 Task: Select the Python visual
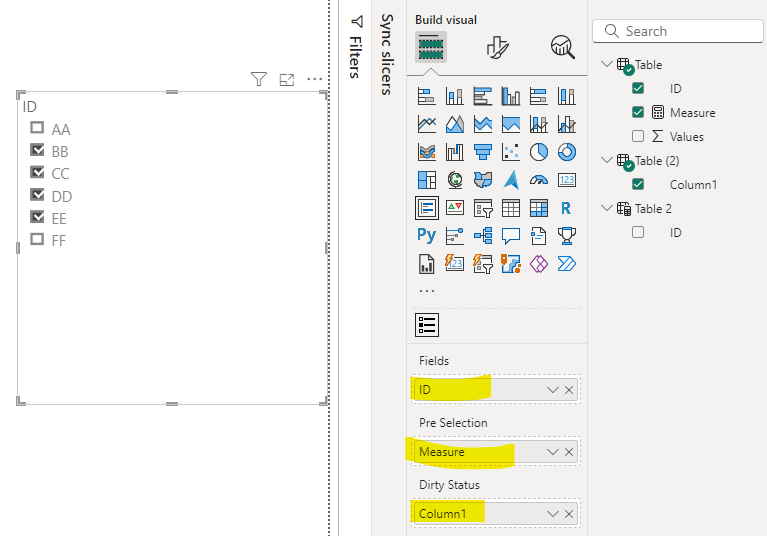(427, 236)
